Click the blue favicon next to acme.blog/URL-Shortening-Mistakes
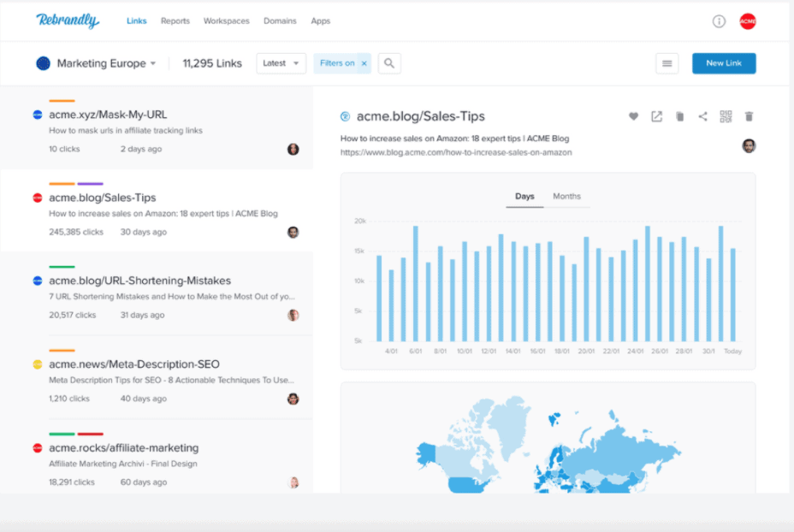This screenshot has width=794, height=532. 38,281
